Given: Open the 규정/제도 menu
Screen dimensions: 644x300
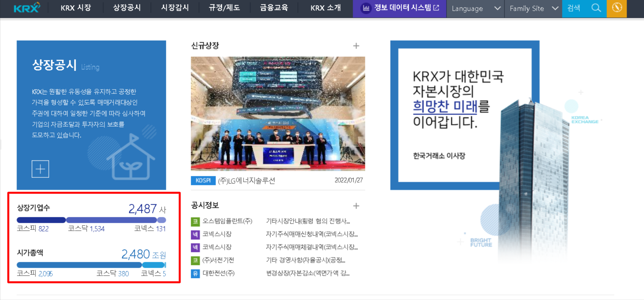Looking at the screenshot, I should click(224, 8).
